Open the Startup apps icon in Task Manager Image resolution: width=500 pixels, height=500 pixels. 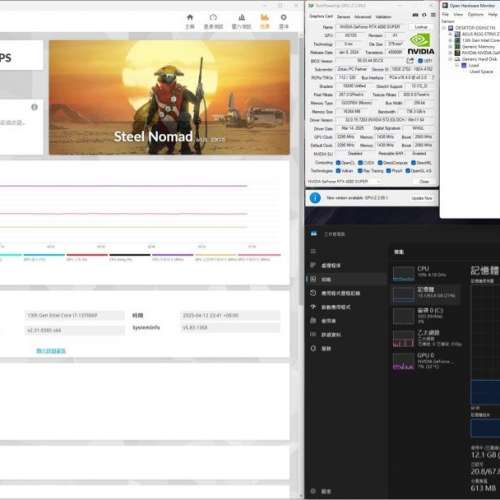(313, 307)
